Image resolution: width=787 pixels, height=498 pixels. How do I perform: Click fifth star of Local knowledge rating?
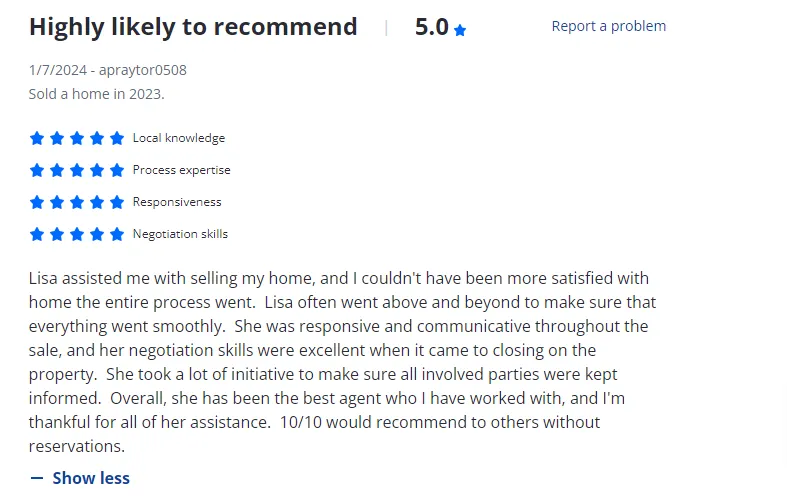[x=117, y=138]
